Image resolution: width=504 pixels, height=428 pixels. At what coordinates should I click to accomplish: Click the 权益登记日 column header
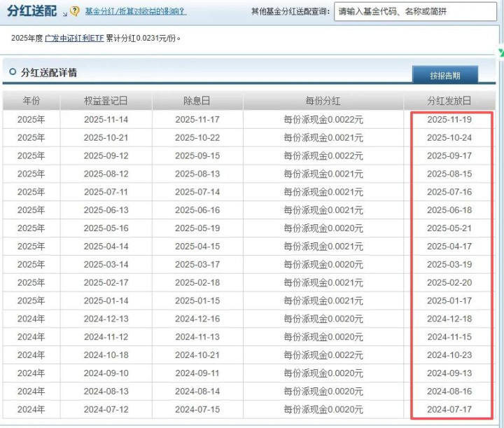(106, 101)
